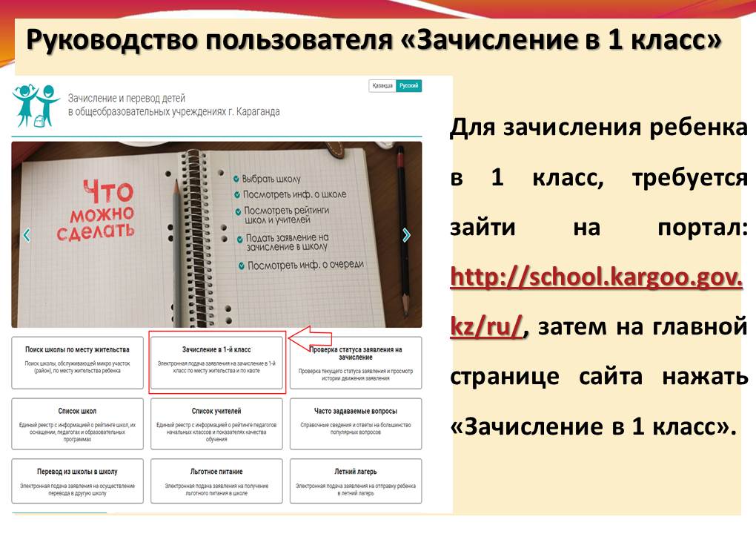Image resolution: width=756 pixels, height=534 pixels.
Task: Switch language to Қазақша
Action: (382, 86)
